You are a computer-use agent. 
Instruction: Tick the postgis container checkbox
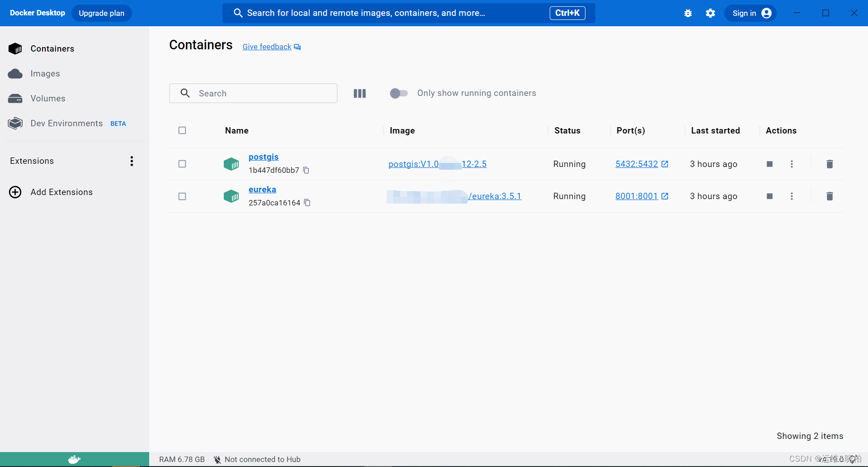click(182, 164)
